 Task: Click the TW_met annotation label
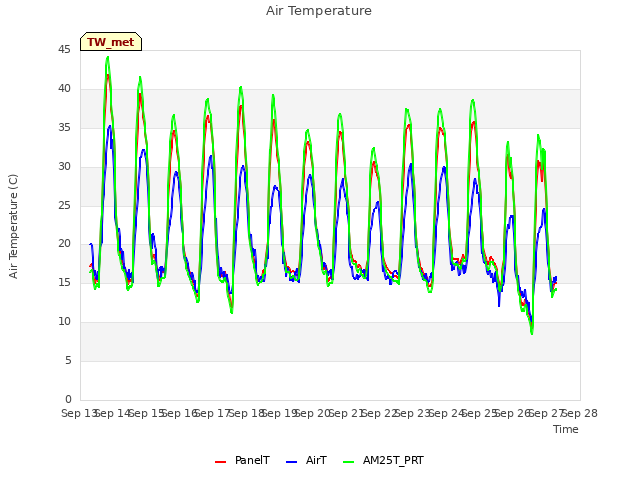[x=111, y=42]
